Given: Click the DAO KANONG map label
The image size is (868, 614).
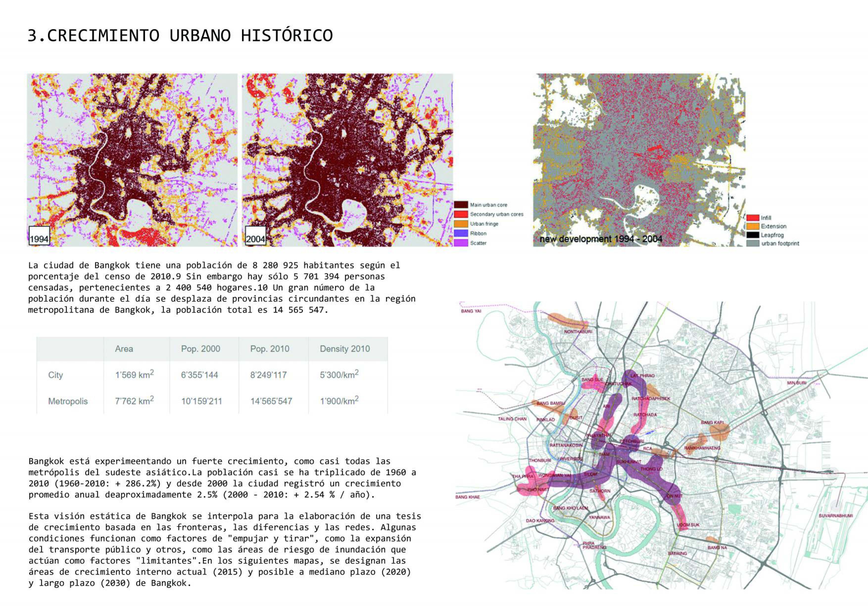Looking at the screenshot, I should click(x=540, y=521).
